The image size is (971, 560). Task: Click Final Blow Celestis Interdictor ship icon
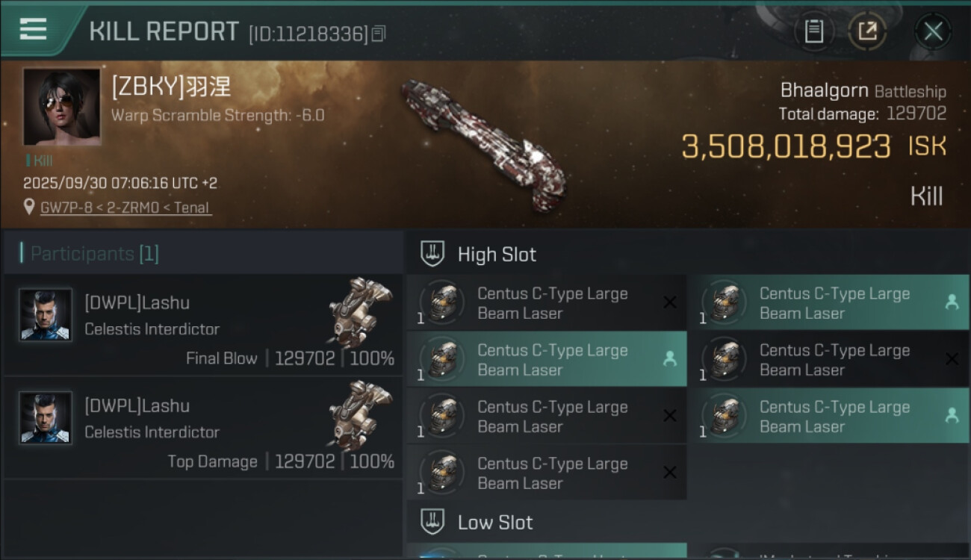click(359, 310)
